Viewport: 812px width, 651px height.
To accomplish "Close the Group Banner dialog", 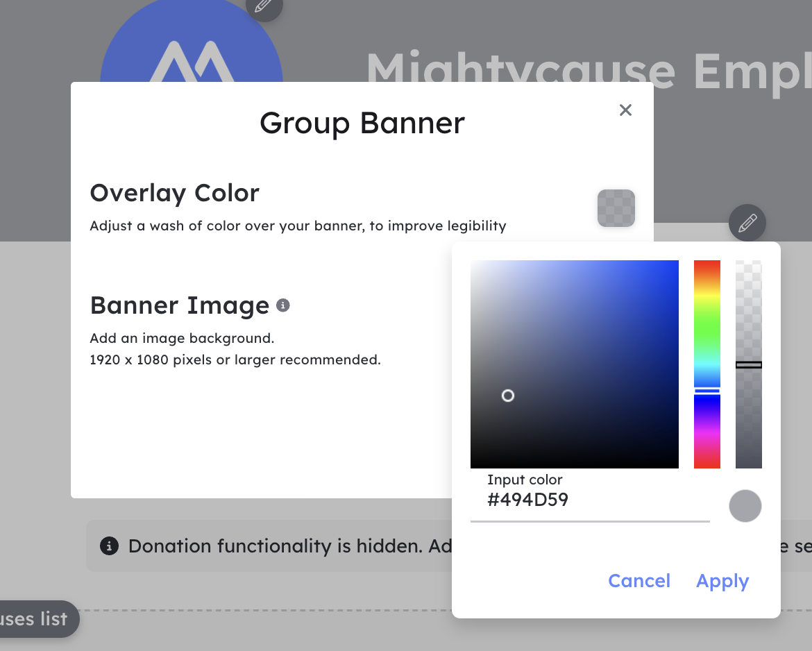I will coord(625,110).
